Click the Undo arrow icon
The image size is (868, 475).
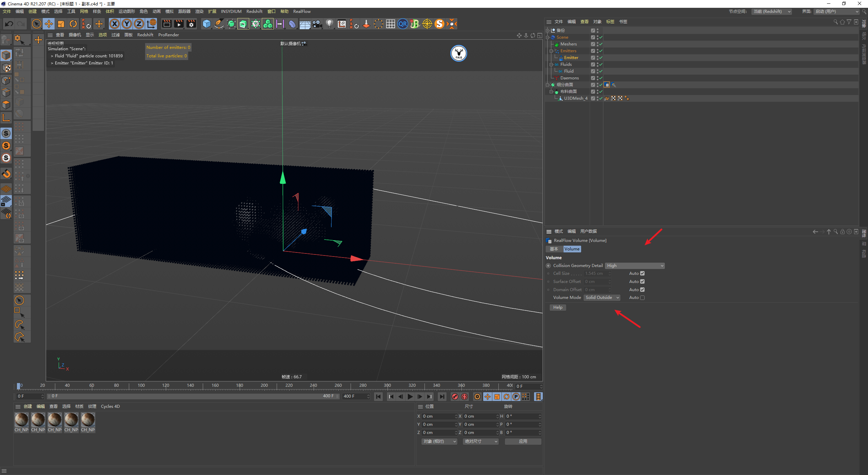[9, 24]
